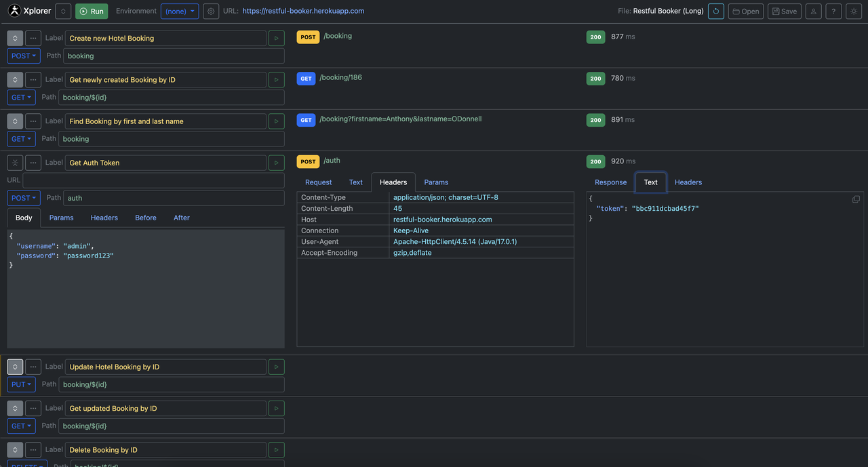Toggle light theme sun icon
868x467 pixels.
(854, 11)
